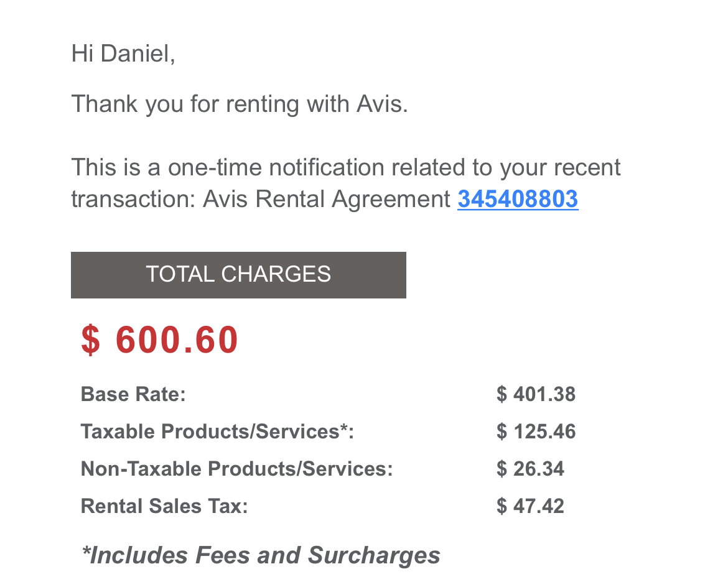Open rental agreement link 345408803
Screen dimensions: 728x582
point(518,199)
